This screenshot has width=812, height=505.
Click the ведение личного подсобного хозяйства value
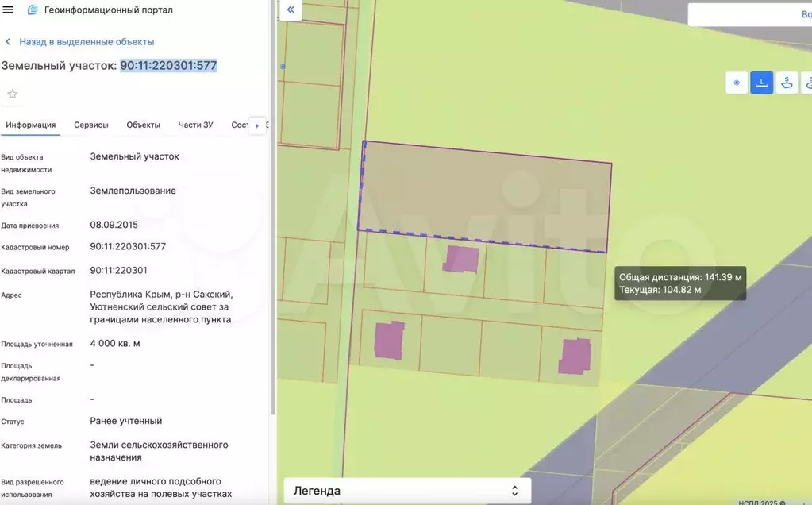pos(161,488)
